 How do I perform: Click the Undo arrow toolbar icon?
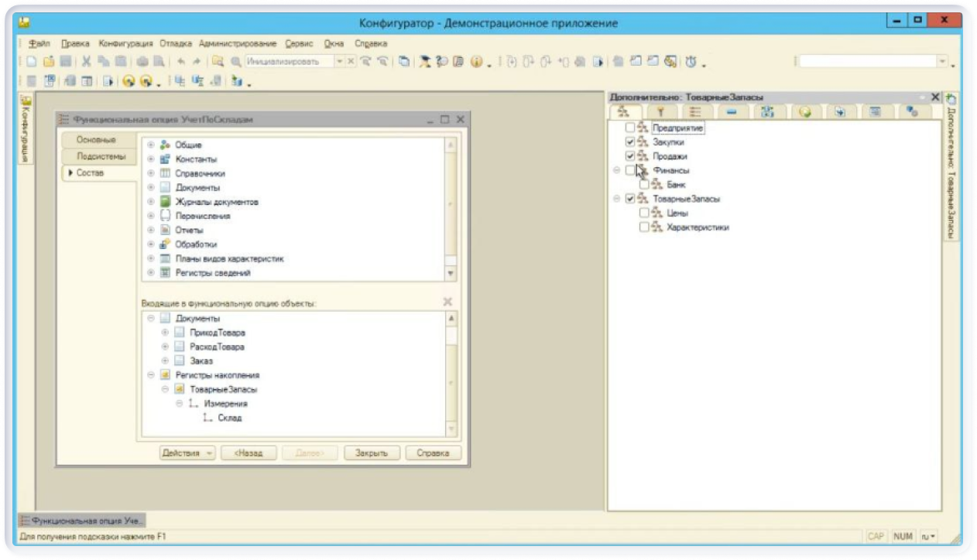tap(180, 62)
